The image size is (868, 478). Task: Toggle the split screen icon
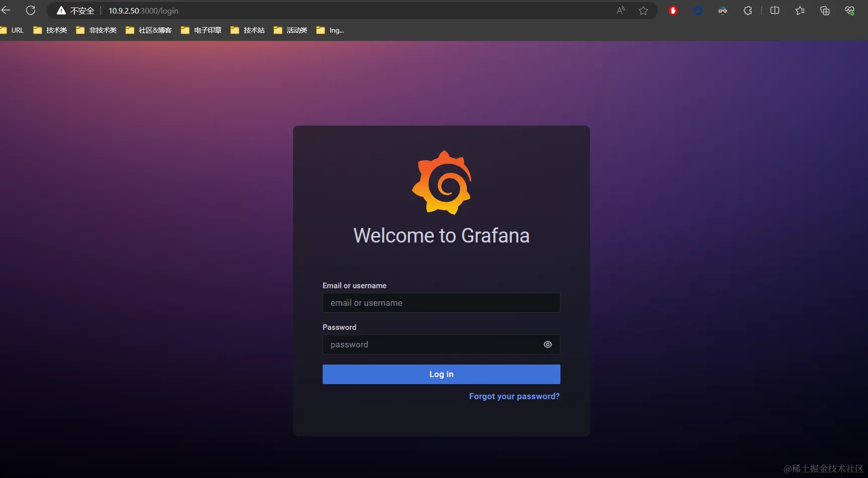click(775, 11)
